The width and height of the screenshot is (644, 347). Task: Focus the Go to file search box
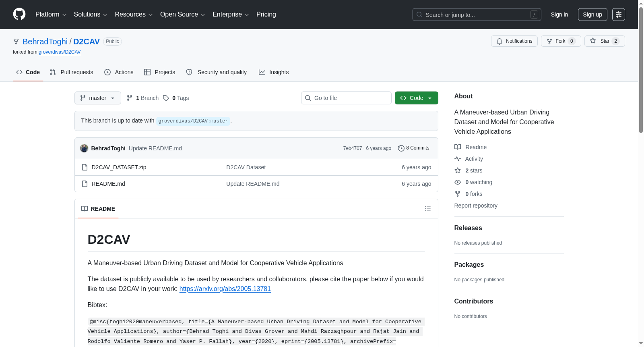pos(346,98)
